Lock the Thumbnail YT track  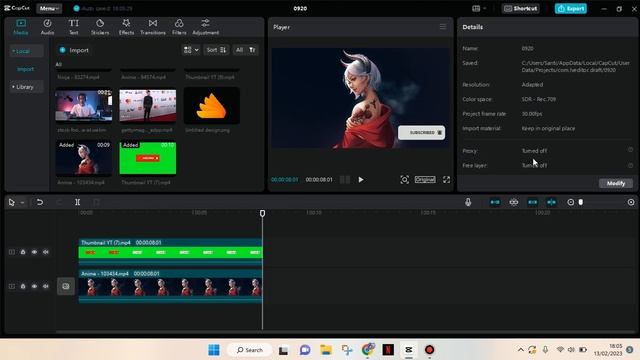(x=23, y=252)
